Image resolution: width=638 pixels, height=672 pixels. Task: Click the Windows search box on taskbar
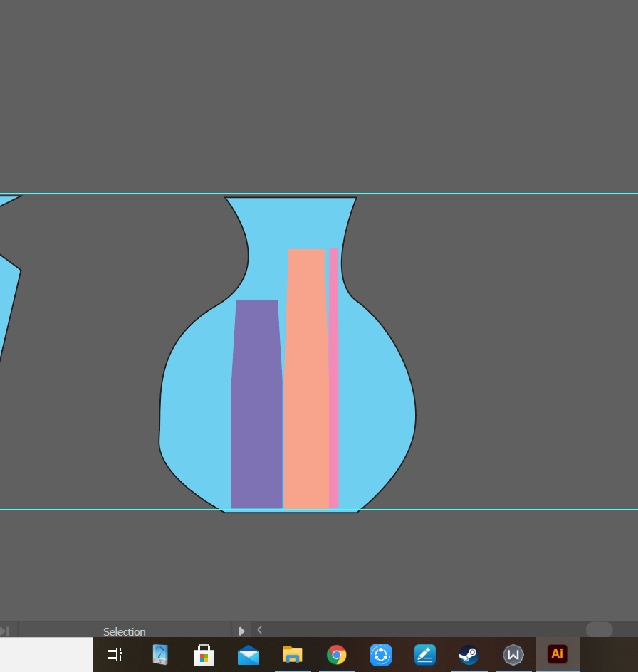[x=46, y=654]
